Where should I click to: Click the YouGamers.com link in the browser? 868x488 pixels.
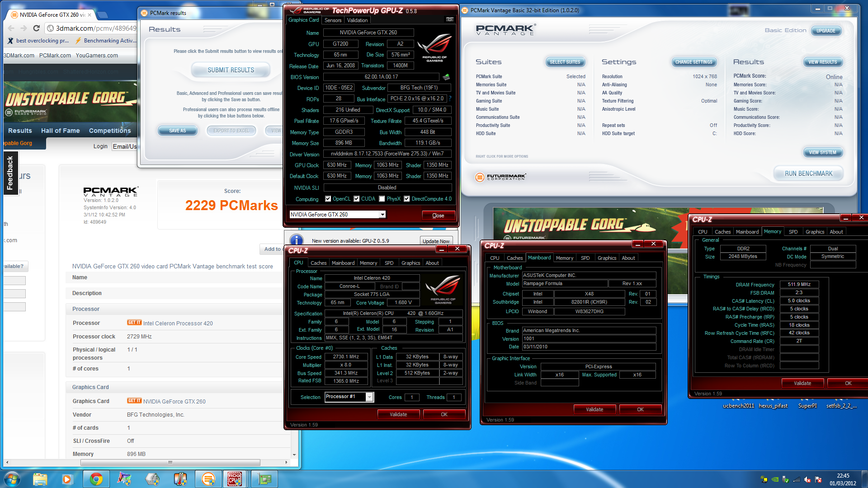(x=97, y=56)
